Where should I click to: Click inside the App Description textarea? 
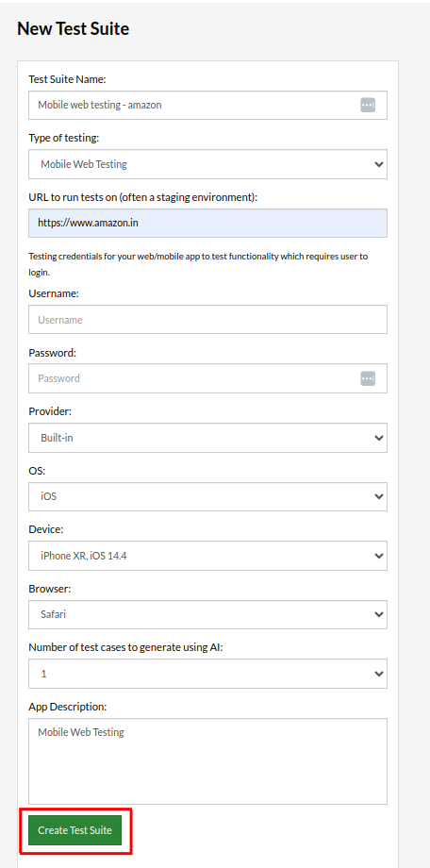click(x=207, y=761)
